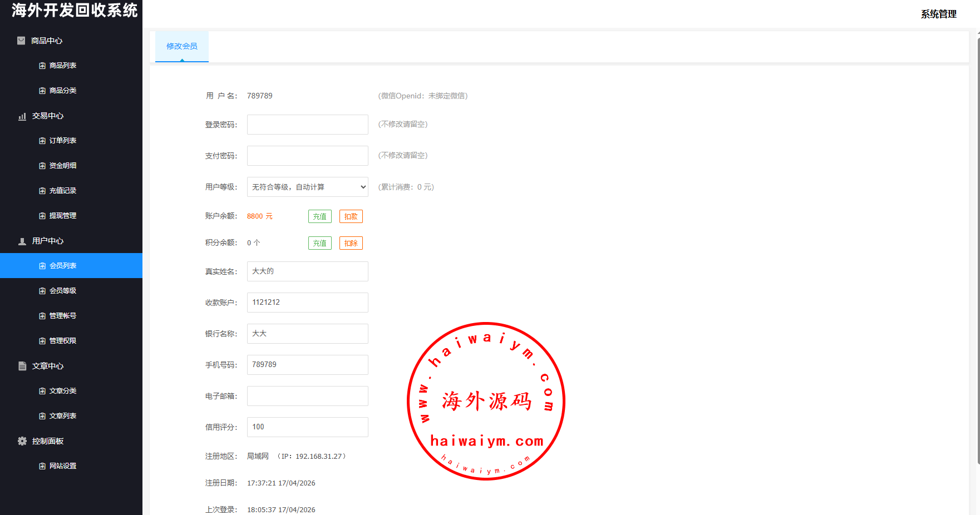Open 会员等级 in the sidebar
Viewport: 980px width, 515px height.
63,291
